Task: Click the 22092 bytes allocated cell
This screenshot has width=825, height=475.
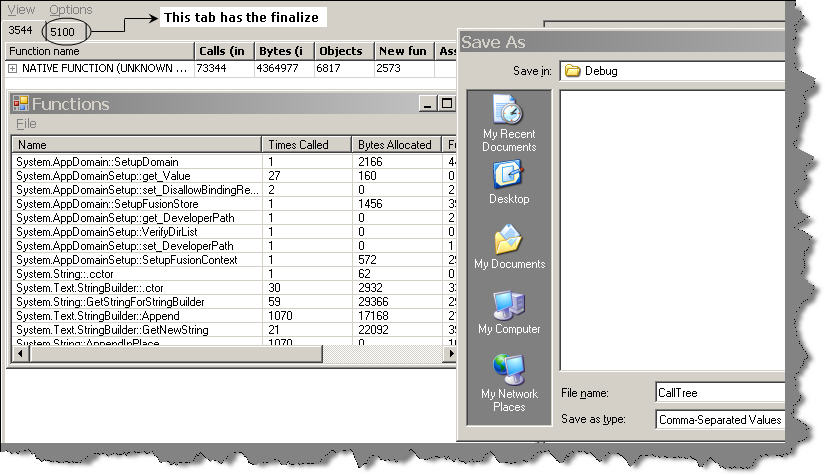Action: (x=396, y=330)
